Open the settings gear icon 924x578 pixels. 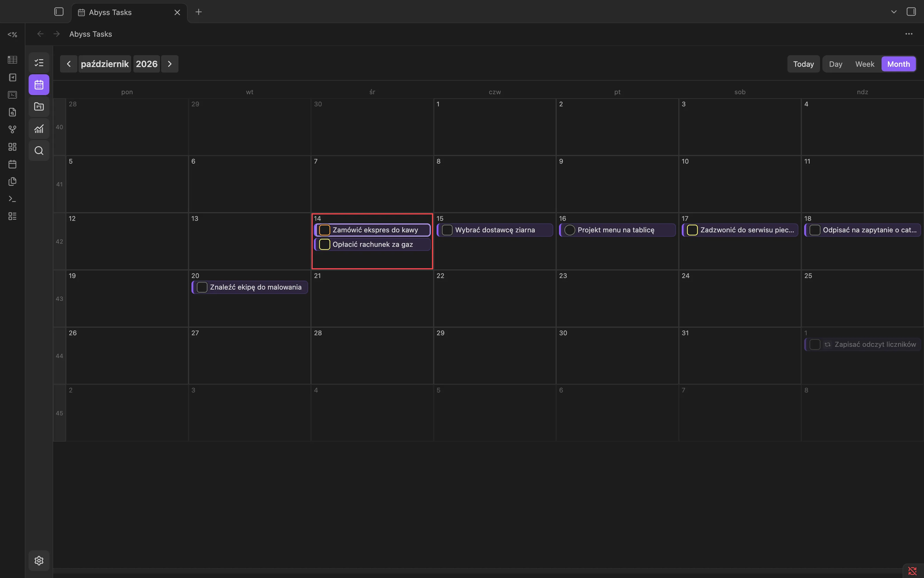(39, 560)
